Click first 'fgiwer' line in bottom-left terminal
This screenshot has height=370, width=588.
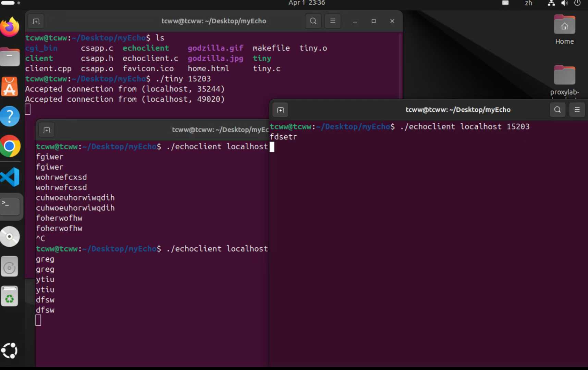(x=50, y=157)
